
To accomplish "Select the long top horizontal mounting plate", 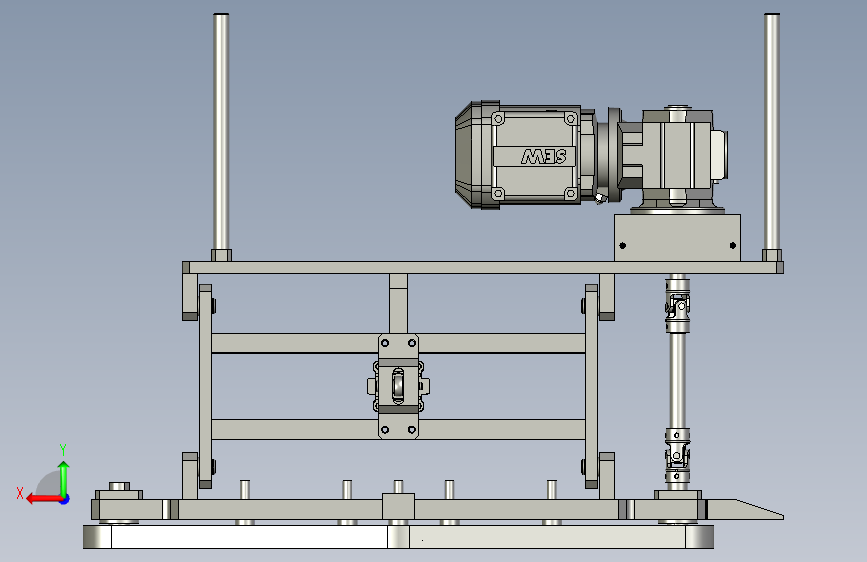I will [483, 268].
